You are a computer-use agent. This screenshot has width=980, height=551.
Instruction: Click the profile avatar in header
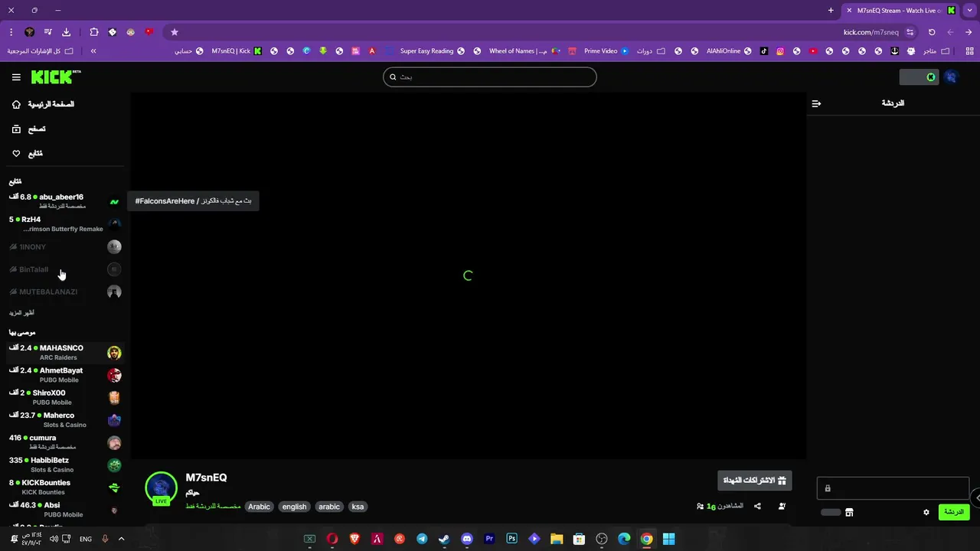tap(951, 77)
